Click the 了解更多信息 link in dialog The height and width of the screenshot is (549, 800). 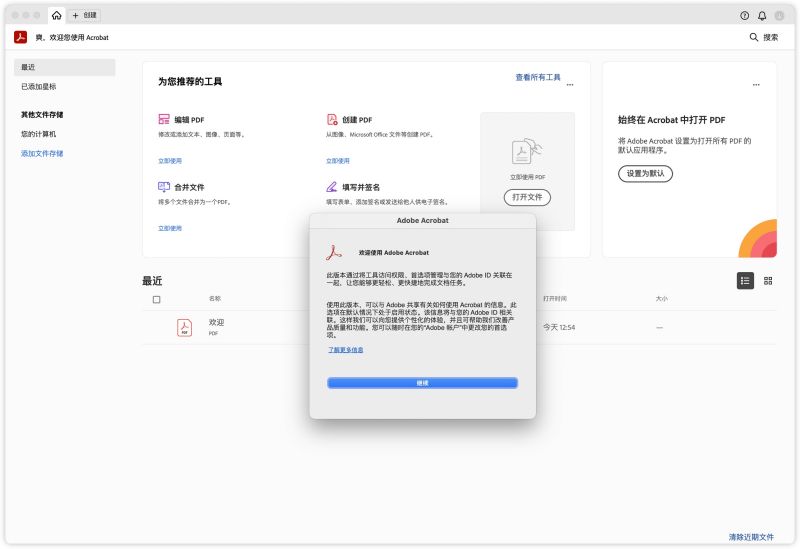pyautogui.click(x=345, y=350)
